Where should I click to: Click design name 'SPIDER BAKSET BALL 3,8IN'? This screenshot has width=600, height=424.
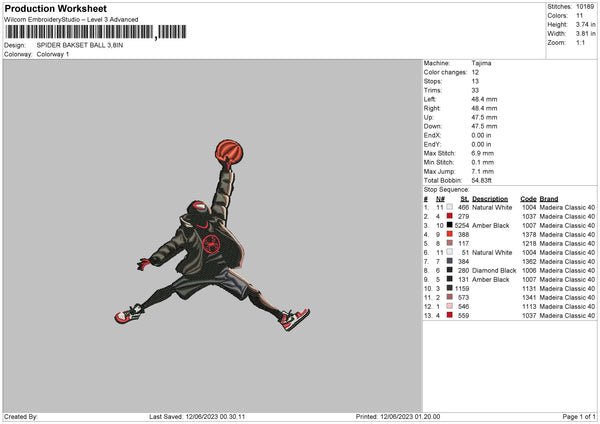80,45
